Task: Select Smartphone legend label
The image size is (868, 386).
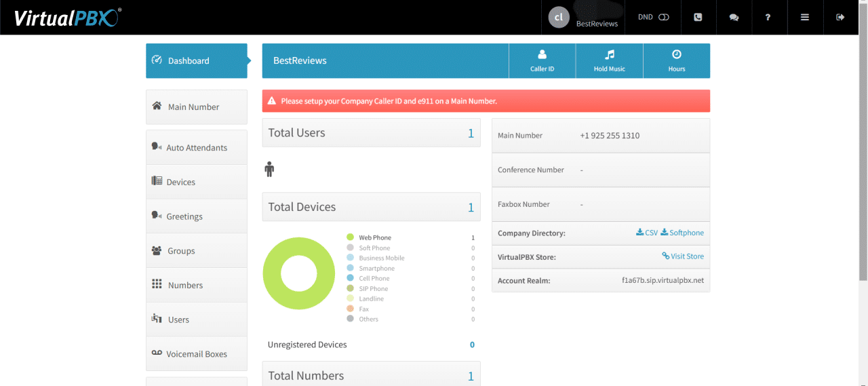Action: (376, 269)
